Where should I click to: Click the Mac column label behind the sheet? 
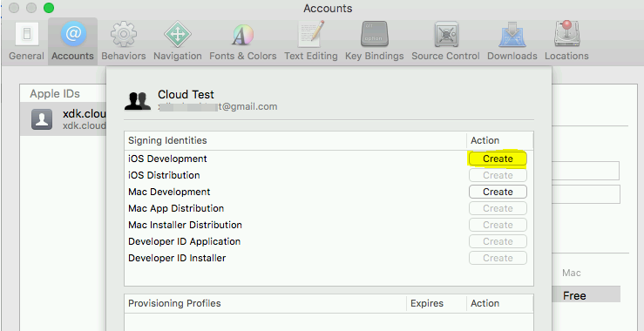click(x=572, y=274)
